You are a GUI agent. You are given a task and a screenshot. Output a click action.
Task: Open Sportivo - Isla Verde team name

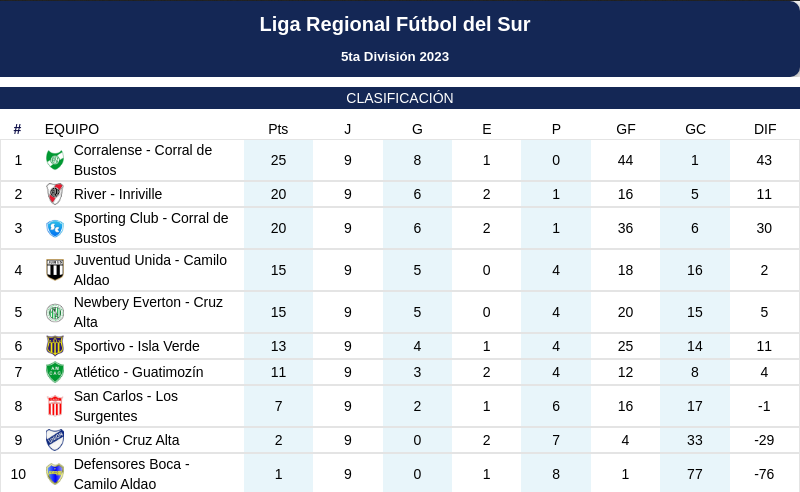click(x=137, y=346)
